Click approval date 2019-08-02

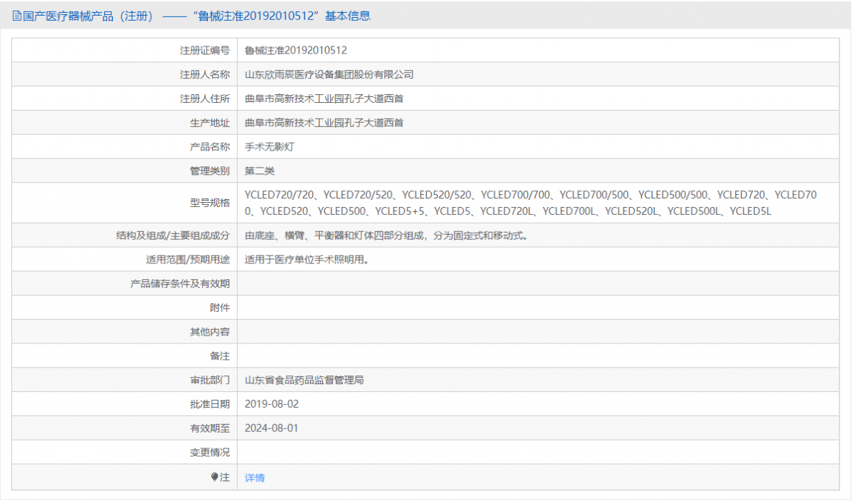click(271, 404)
